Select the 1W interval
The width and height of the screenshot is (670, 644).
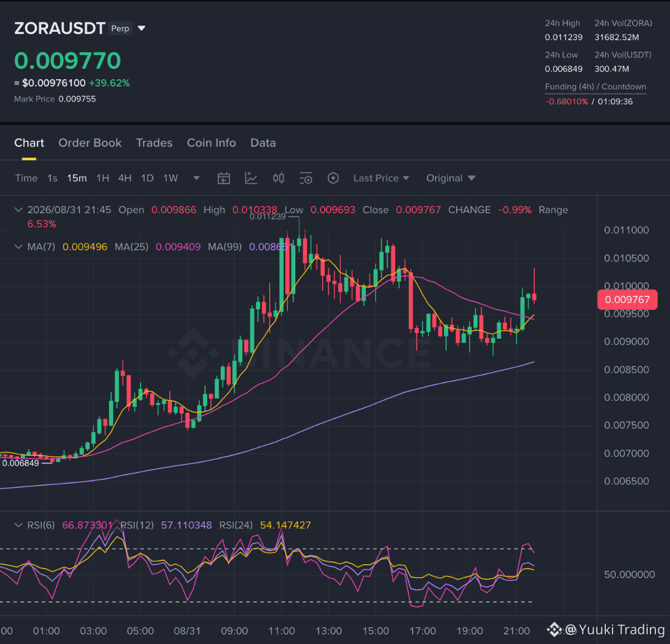pos(171,178)
